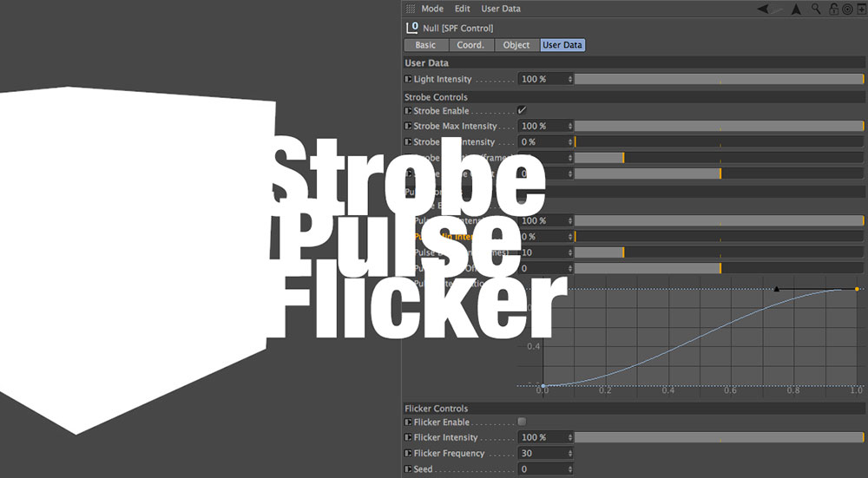Switch to the Coord. tab
Image resolution: width=868 pixels, height=478 pixels.
point(470,45)
